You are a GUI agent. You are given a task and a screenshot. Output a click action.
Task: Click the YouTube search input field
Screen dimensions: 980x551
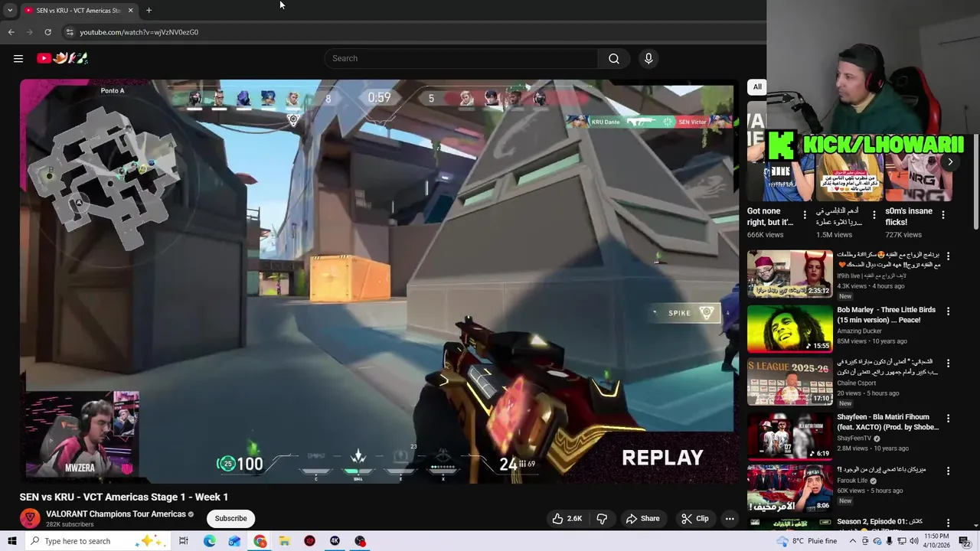point(462,58)
